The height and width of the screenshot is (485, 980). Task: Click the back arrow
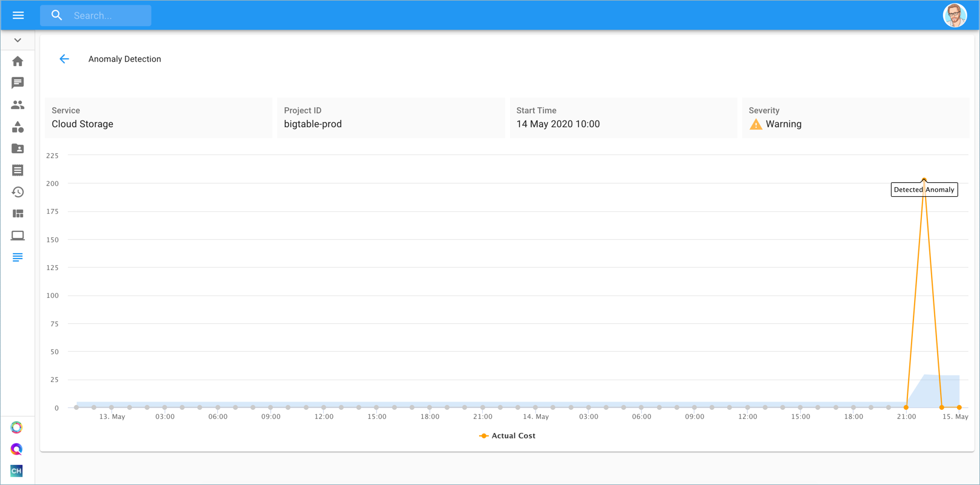click(x=64, y=59)
